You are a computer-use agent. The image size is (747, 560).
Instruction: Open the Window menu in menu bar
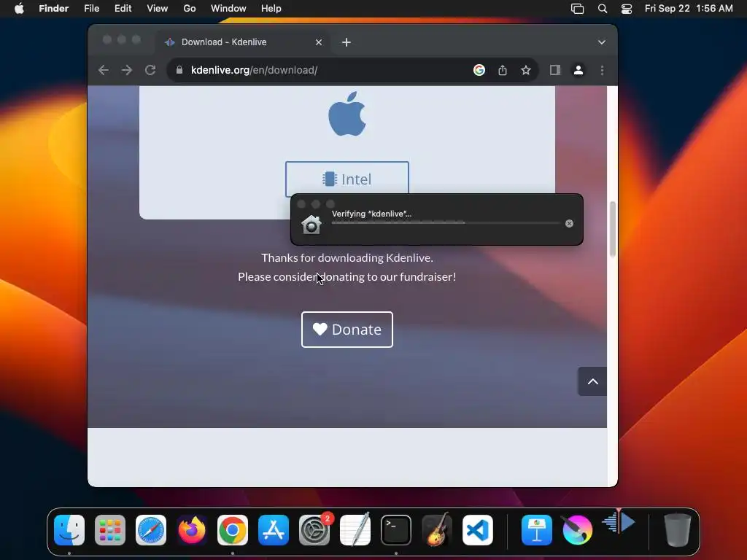[228, 9]
